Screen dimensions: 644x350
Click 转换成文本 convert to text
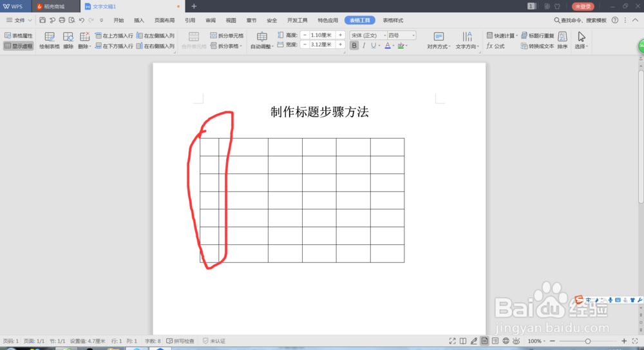(538, 46)
